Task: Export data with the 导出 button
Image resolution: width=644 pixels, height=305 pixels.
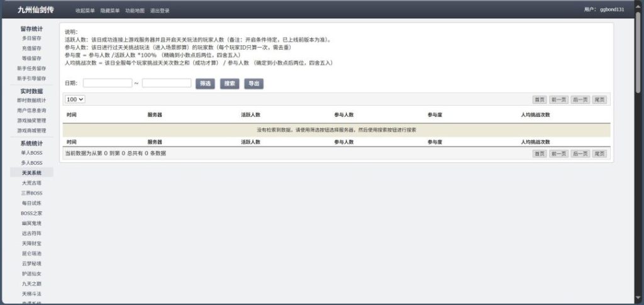Action: click(x=253, y=83)
